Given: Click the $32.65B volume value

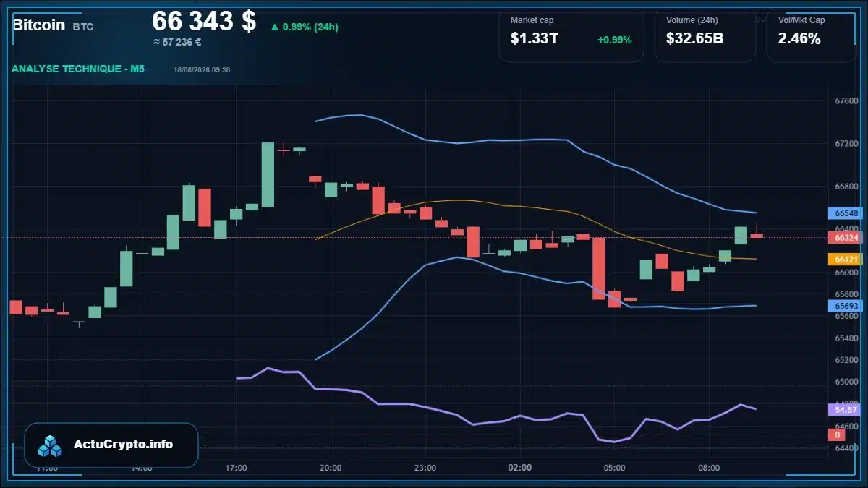Looking at the screenshot, I should click(694, 39).
